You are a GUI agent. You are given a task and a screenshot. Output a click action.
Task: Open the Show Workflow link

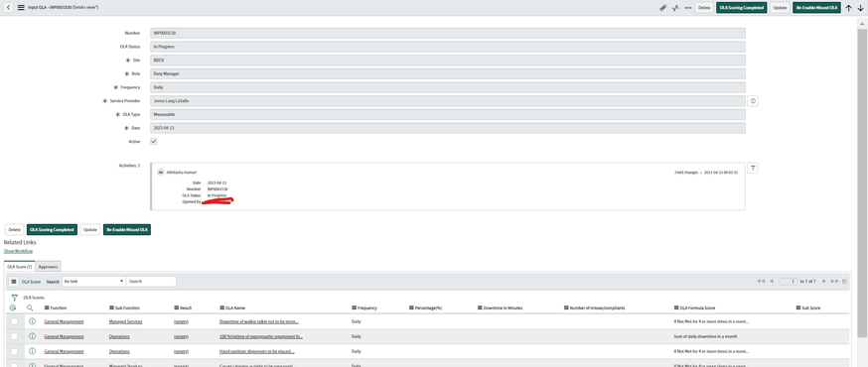[x=18, y=251]
